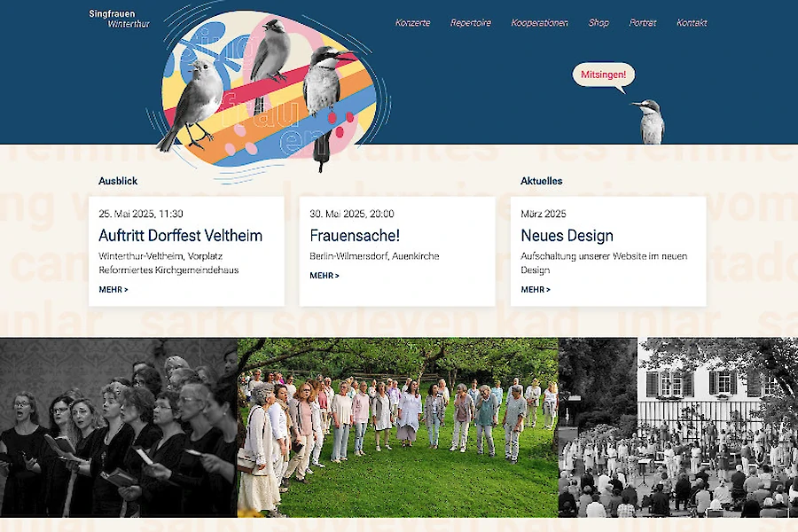Go to the Kooperationen page
The width and height of the screenshot is (798, 532).
539,22
